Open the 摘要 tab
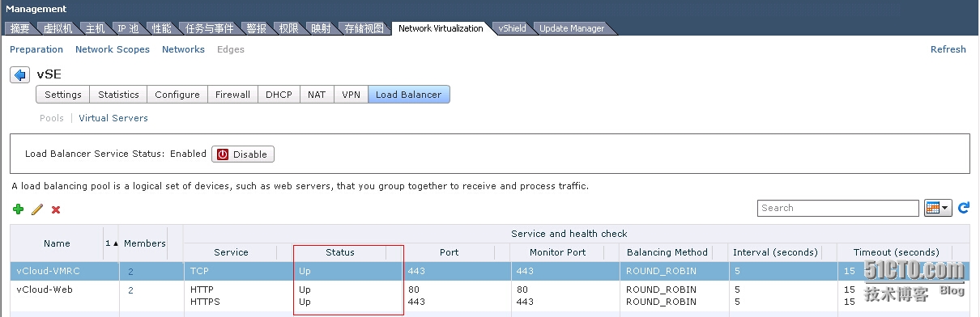The width and height of the screenshot is (980, 317). point(20,28)
